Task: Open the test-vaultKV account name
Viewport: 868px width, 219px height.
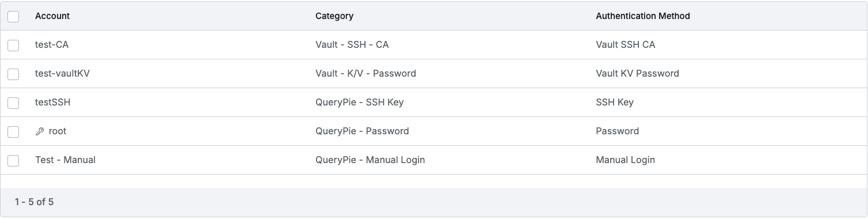Action: click(x=62, y=74)
